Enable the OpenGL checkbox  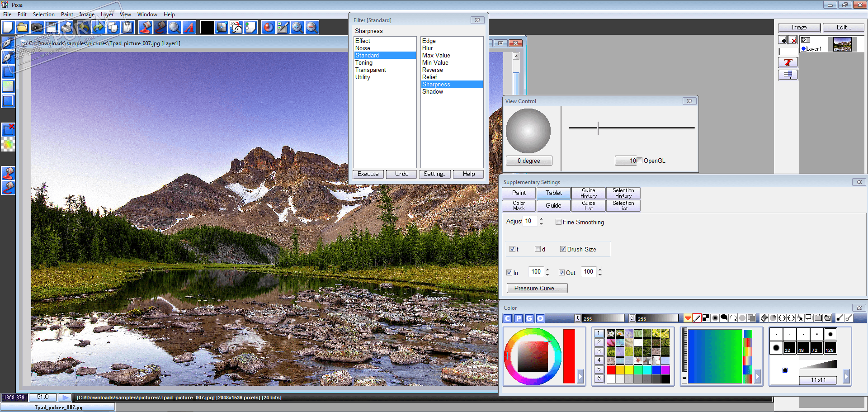[639, 161]
